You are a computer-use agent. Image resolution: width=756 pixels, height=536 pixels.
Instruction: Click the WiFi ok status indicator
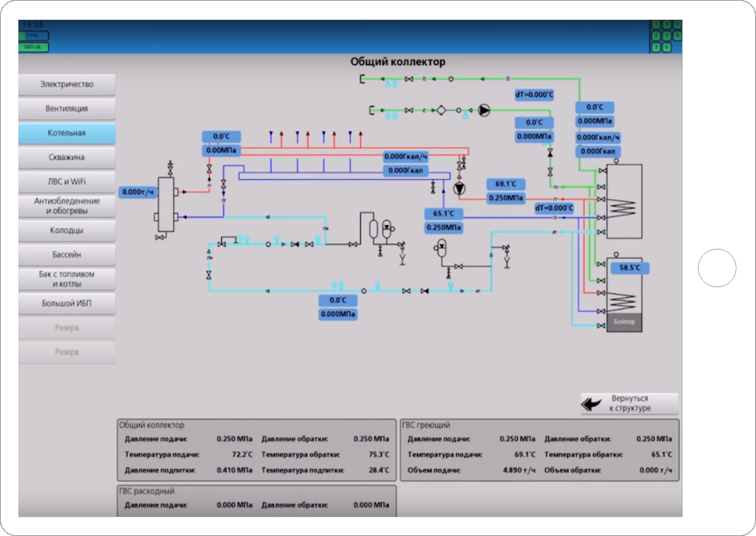point(33,47)
